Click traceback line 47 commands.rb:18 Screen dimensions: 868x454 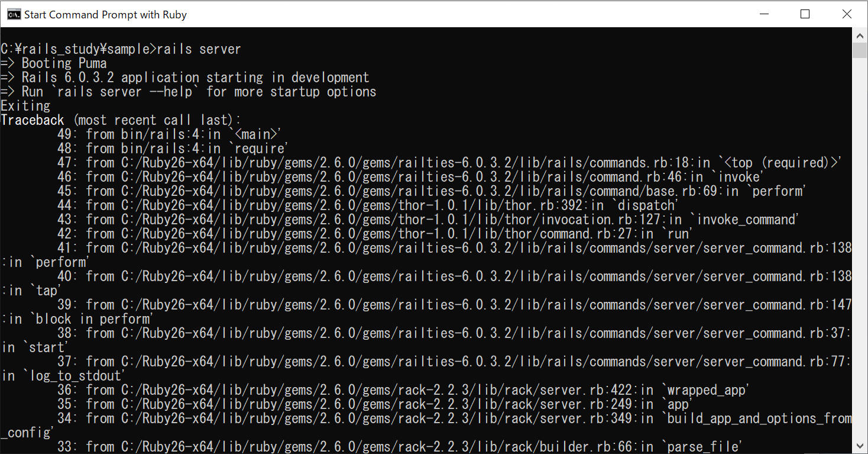pyautogui.click(x=449, y=163)
